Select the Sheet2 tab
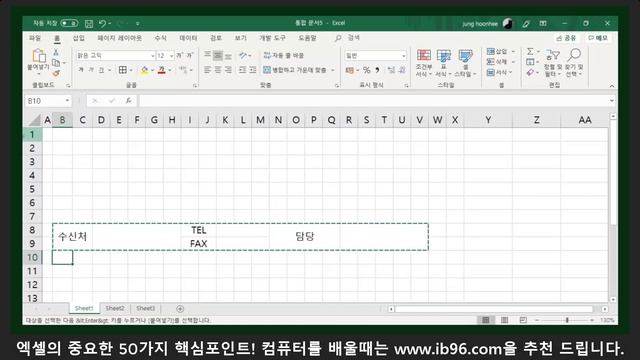The height and width of the screenshot is (360, 640). tap(115, 309)
